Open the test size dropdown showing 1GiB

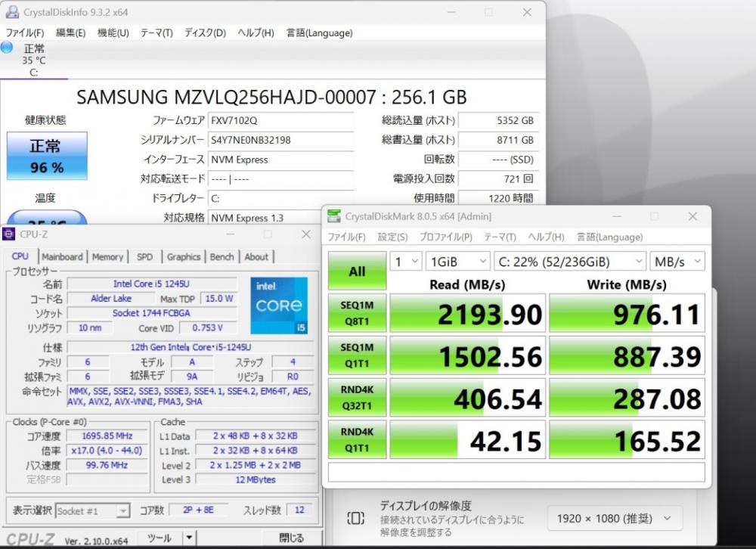click(457, 262)
